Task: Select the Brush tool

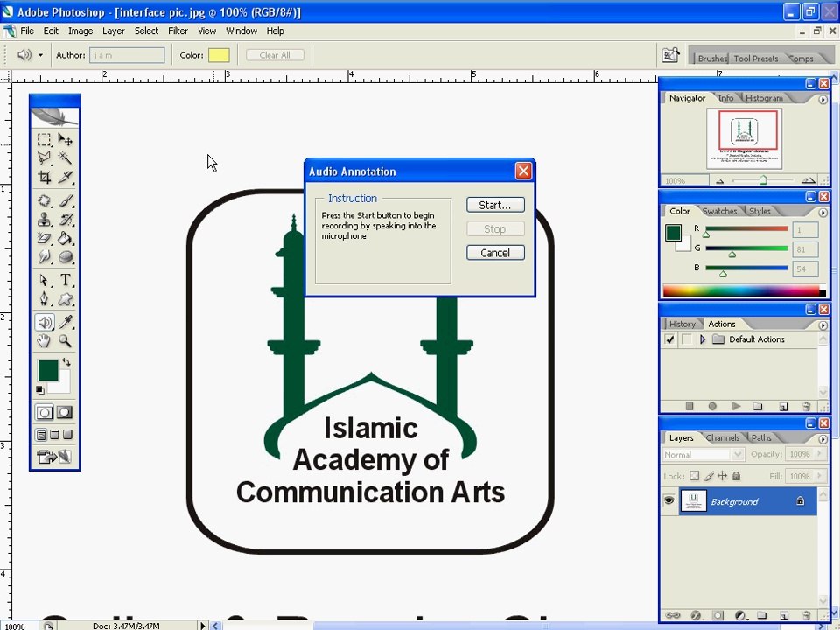Action: (66, 201)
